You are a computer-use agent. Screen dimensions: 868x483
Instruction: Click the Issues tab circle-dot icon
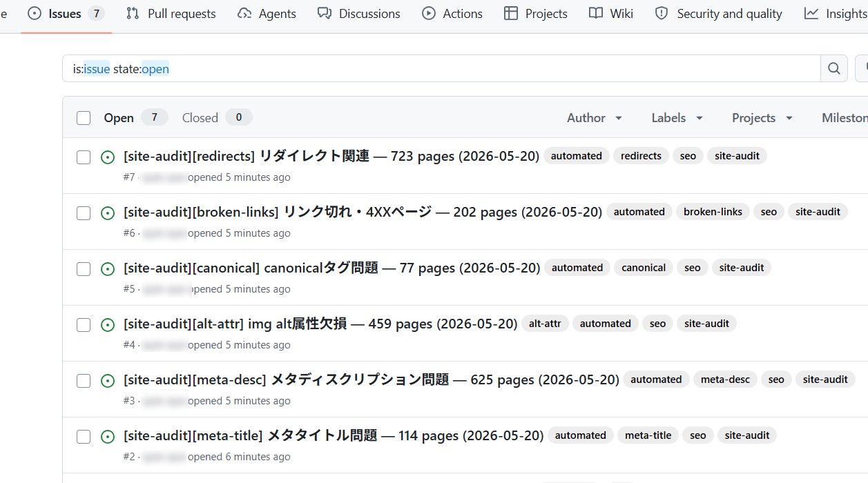tap(35, 14)
